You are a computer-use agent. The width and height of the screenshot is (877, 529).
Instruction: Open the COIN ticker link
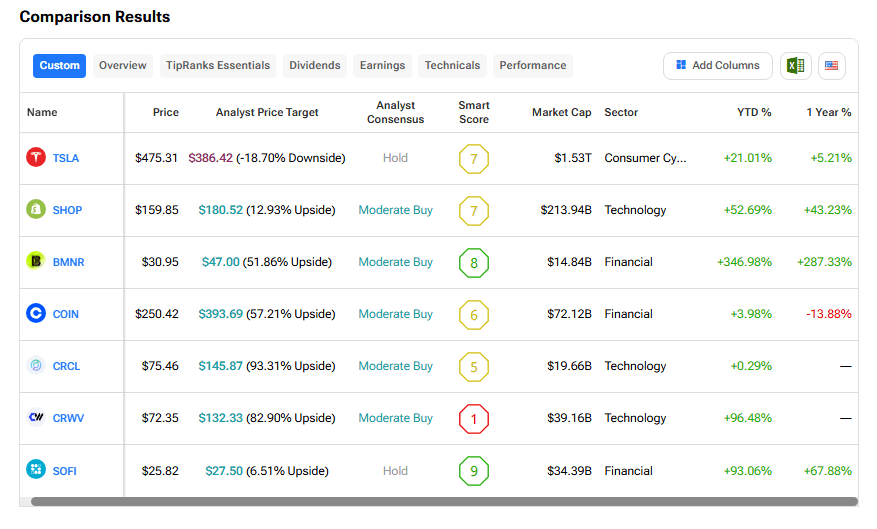65,314
